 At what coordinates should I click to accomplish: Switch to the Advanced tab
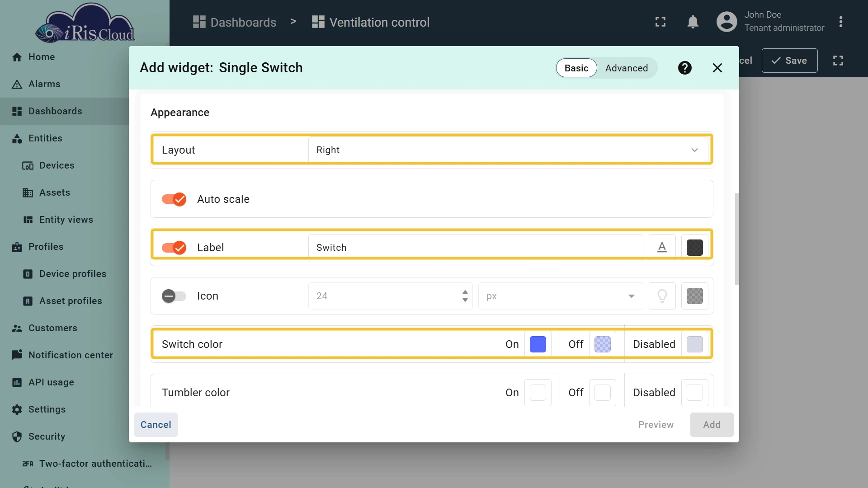[x=627, y=68]
